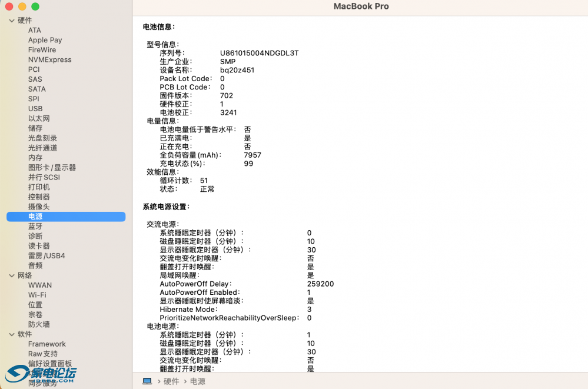This screenshot has height=389, width=588.
Task: Click the device name bq20z451
Action: (x=237, y=70)
